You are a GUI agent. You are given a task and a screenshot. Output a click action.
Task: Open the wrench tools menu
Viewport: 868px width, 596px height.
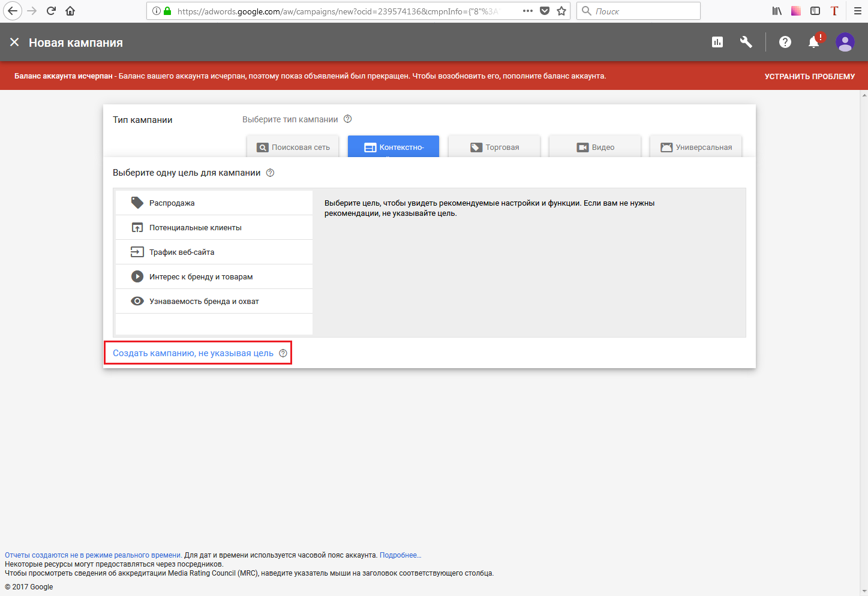pos(746,42)
